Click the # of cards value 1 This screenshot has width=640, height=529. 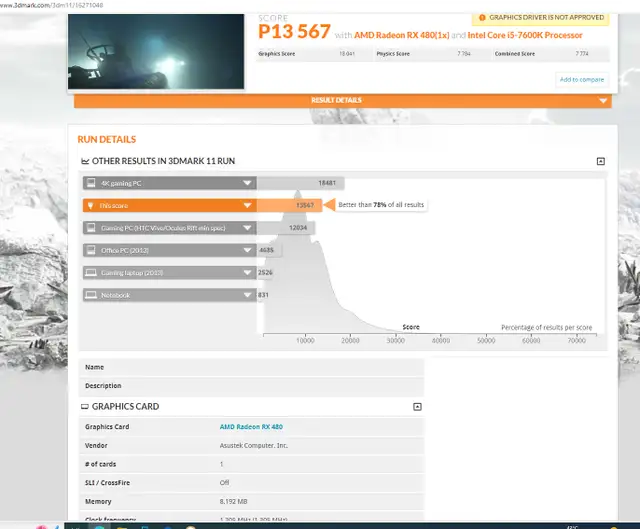(221, 464)
